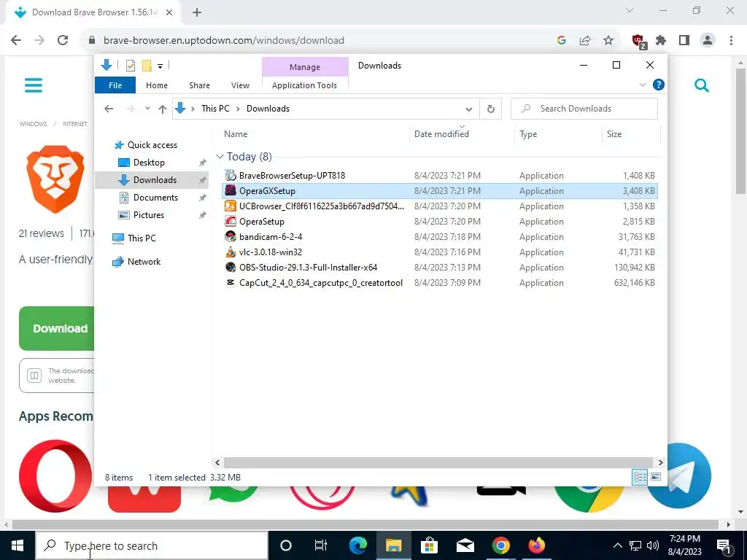Click the Explorer Properties quick access icon

coord(130,66)
